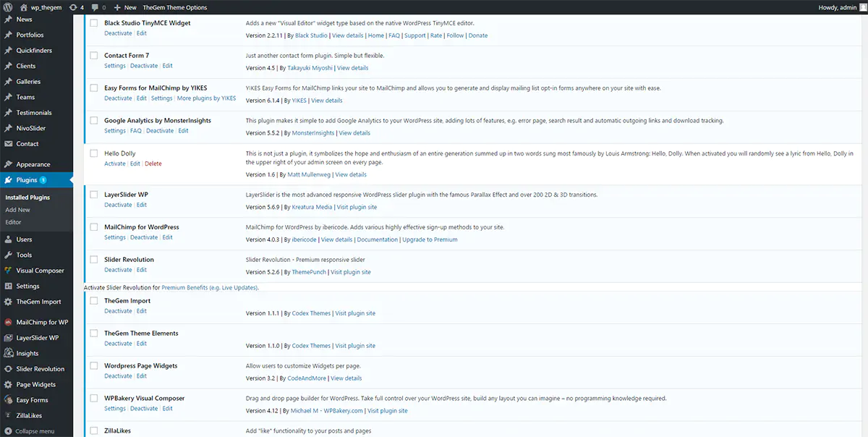The width and height of the screenshot is (868, 437).
Task: Click the Users icon in sidebar
Action: pyautogui.click(x=8, y=239)
